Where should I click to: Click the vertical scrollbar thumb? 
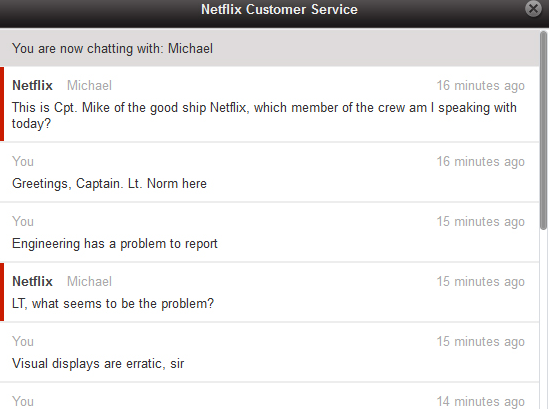tap(543, 130)
